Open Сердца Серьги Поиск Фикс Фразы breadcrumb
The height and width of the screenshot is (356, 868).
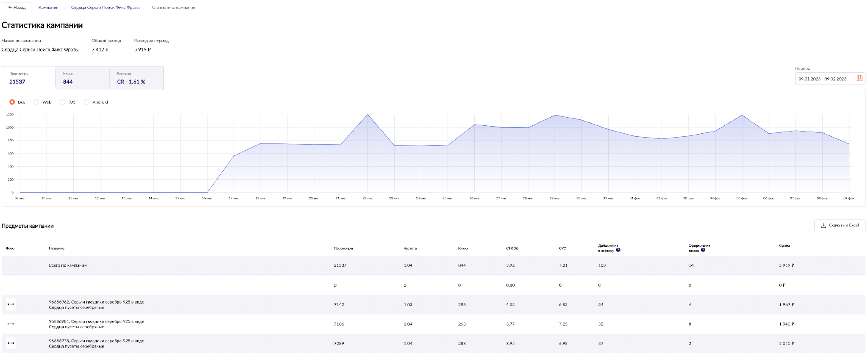105,7
